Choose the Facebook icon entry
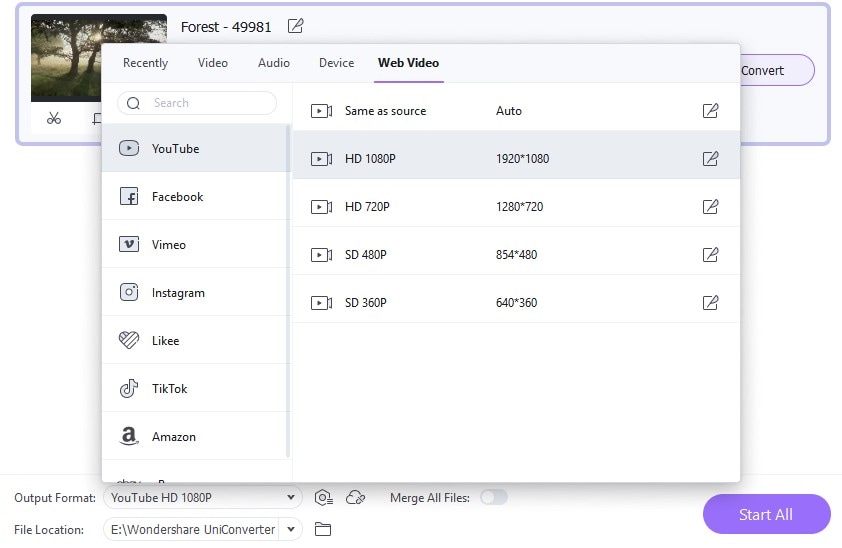The height and width of the screenshot is (548, 842). tap(129, 196)
